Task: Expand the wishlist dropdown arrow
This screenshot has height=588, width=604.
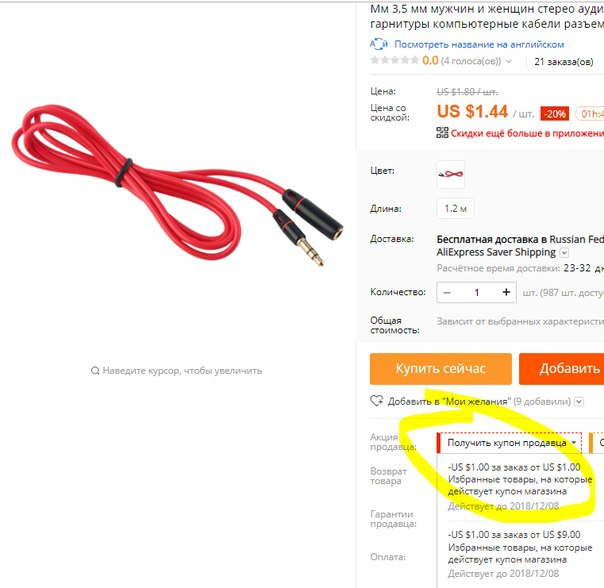Action: tap(579, 402)
